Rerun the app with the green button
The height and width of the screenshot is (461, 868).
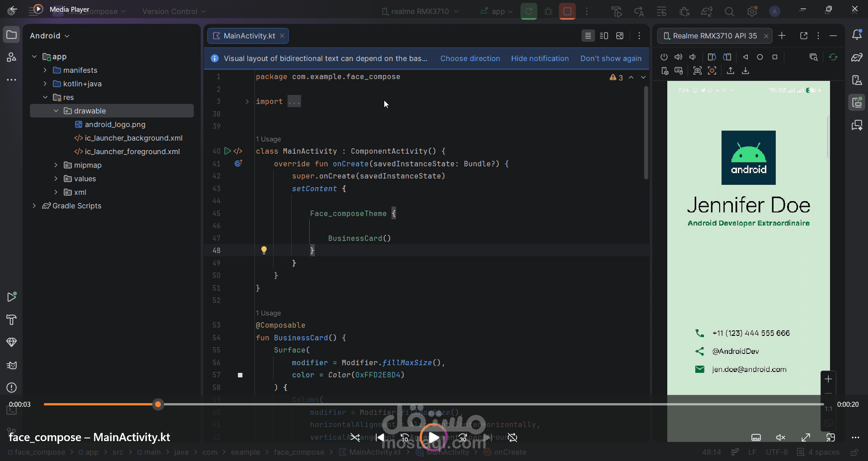click(x=528, y=11)
